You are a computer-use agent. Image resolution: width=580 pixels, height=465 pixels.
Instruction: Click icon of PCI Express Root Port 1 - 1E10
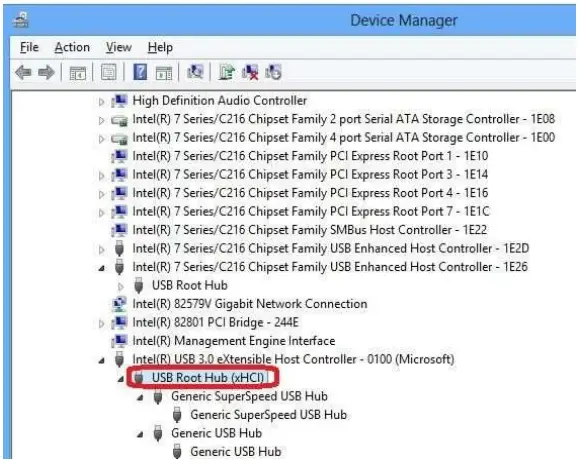pyautogui.click(x=119, y=156)
